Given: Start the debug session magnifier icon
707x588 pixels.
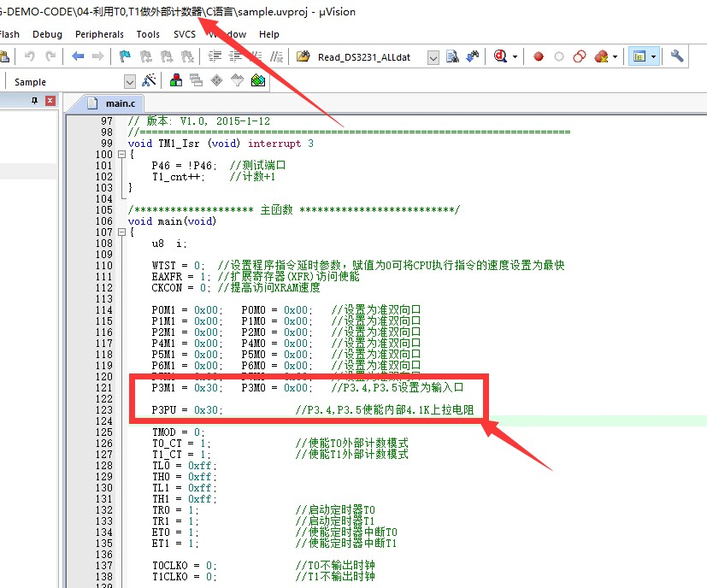Looking at the screenshot, I should (500, 57).
